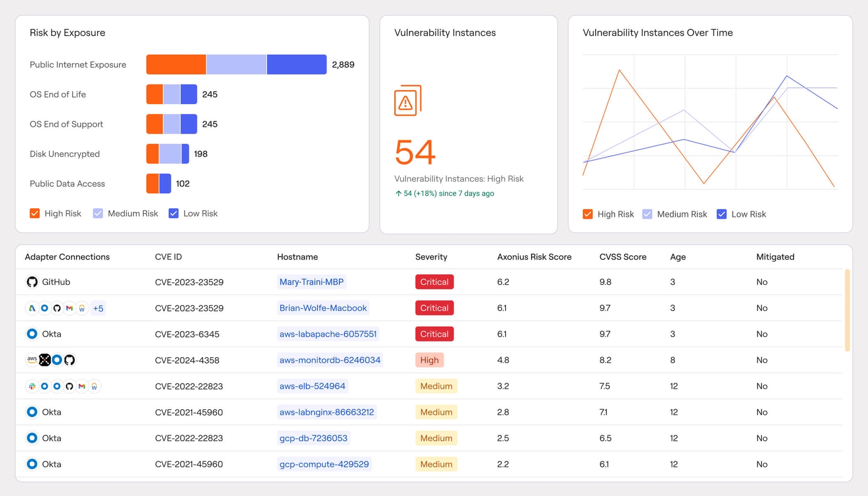Click the Autodesk icon in the Brian-Wolfe-Macbook row

(32, 308)
